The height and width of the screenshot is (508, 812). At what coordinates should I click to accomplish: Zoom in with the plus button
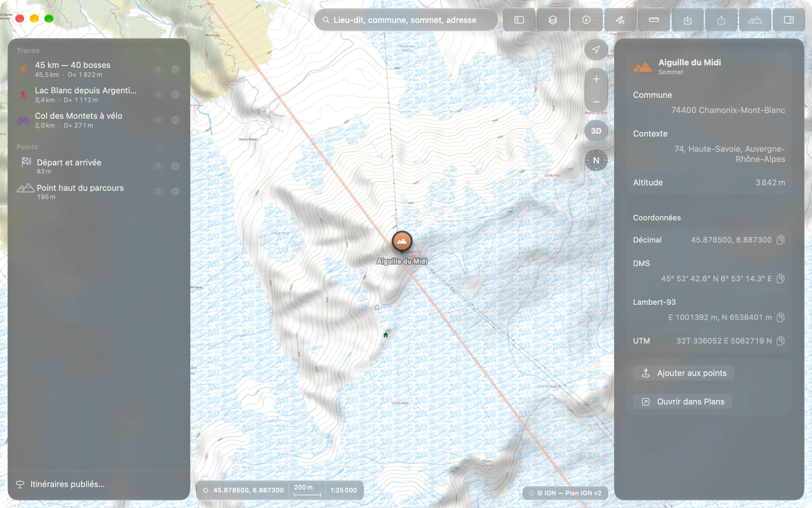(596, 79)
